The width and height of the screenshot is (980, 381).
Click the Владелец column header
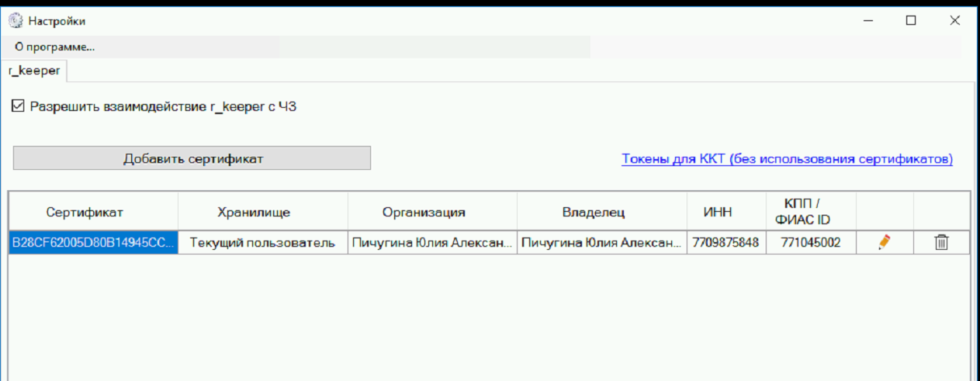(x=594, y=212)
